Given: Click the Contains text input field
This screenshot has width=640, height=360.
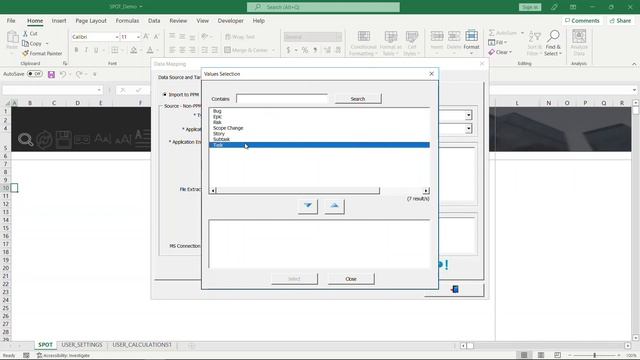Looking at the screenshot, I should (x=282, y=99).
